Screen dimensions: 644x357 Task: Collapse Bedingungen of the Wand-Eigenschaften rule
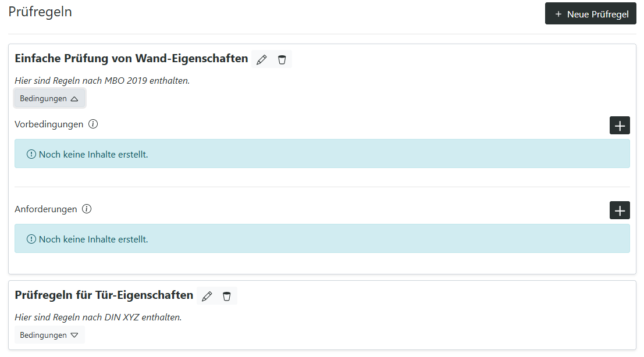49,98
